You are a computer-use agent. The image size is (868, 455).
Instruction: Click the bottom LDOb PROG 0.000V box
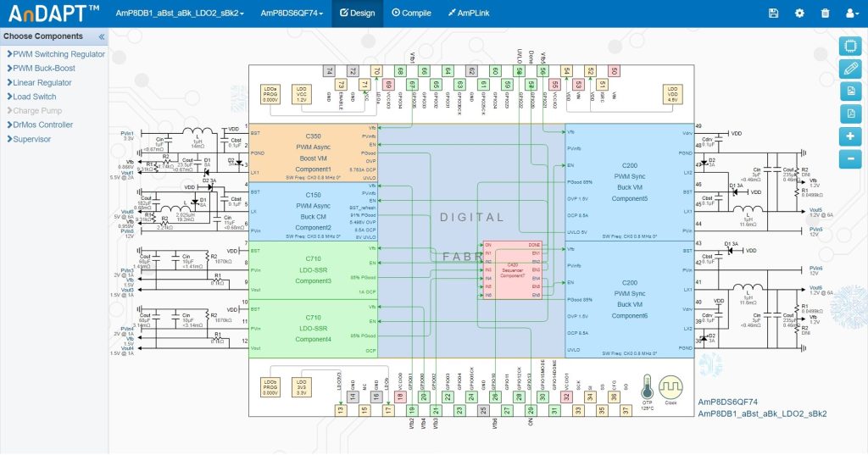pyautogui.click(x=270, y=387)
